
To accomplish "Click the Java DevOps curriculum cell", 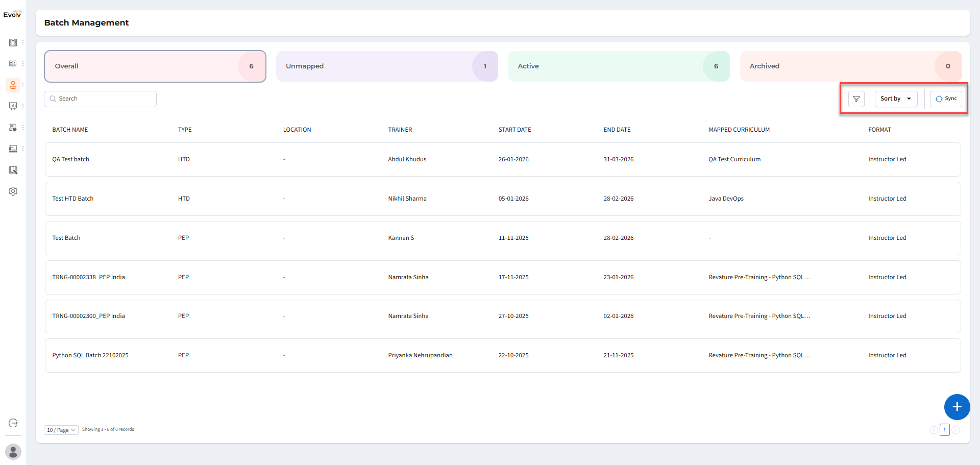I will 726,199.
